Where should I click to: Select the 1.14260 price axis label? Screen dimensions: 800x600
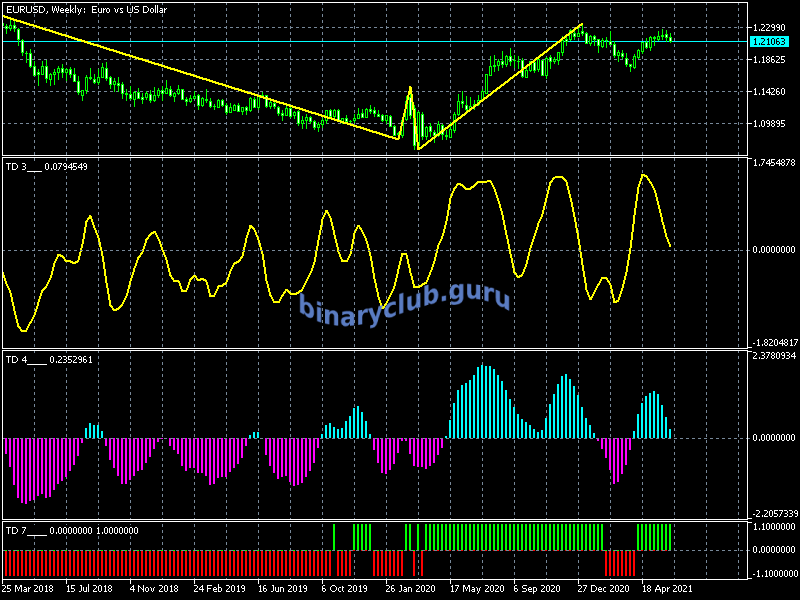point(772,93)
